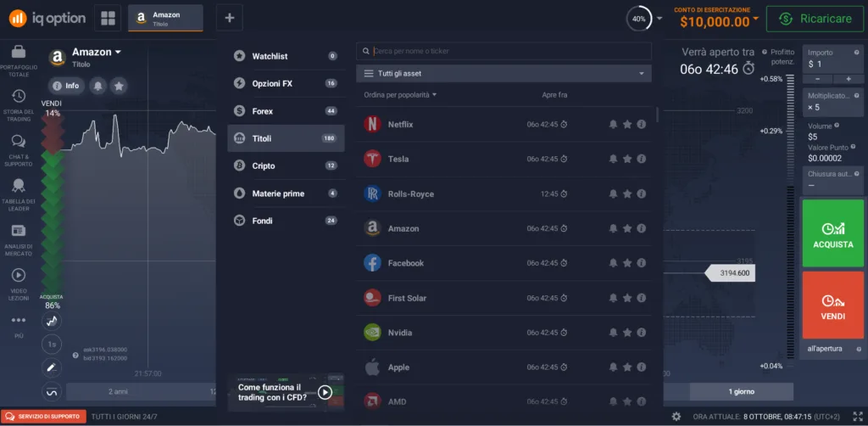Click Apple row info icon
Image resolution: width=868 pixels, height=426 pixels.
pyautogui.click(x=642, y=367)
